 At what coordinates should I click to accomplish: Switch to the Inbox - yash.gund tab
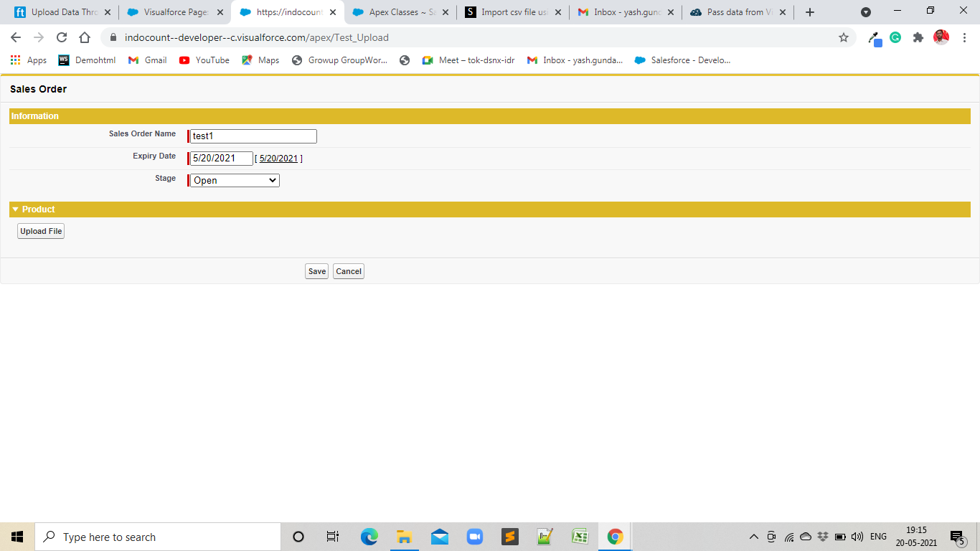click(625, 12)
